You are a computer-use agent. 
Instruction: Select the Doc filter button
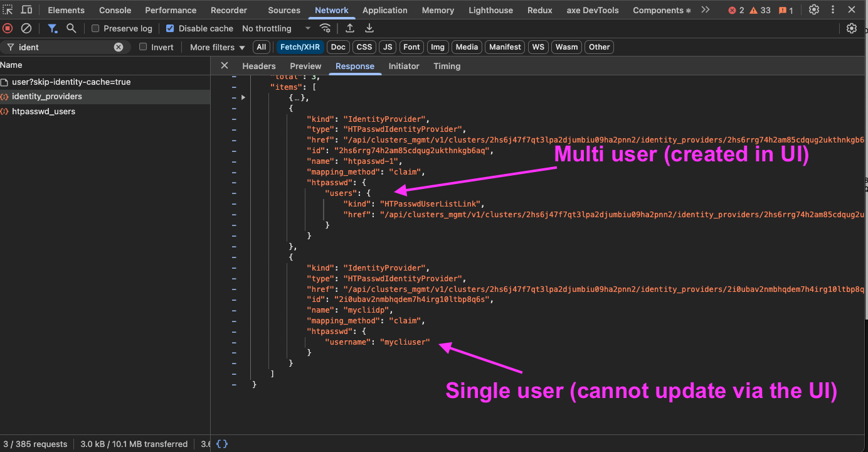coord(338,47)
